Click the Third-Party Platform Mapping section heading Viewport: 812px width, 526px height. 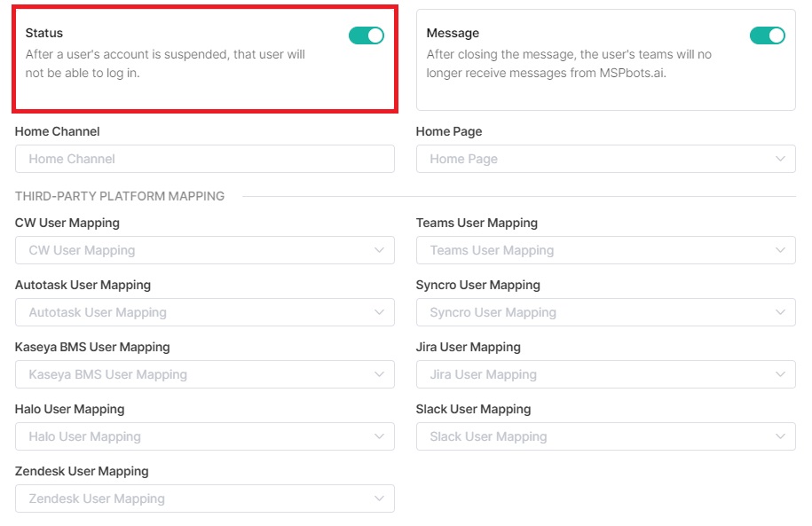click(x=120, y=196)
